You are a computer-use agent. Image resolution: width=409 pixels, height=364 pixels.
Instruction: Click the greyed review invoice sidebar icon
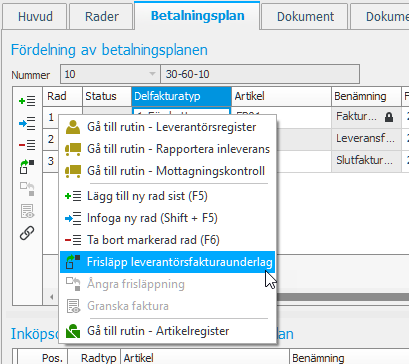[27, 211]
